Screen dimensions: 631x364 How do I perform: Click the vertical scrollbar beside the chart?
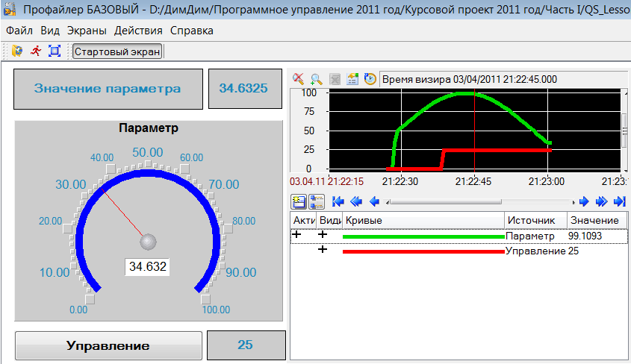[625, 131]
